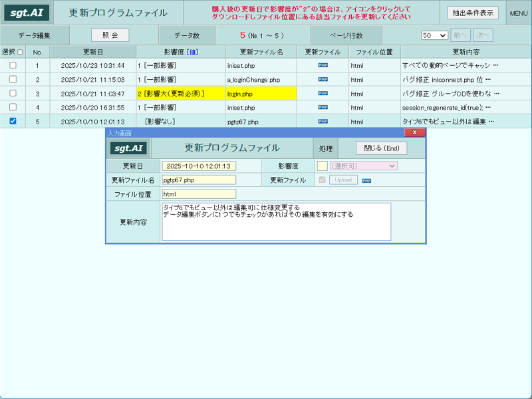Image resolution: width=532 pixels, height=399 pixels.
Task: Click the [値] link in 影響度 header
Action: [192, 52]
